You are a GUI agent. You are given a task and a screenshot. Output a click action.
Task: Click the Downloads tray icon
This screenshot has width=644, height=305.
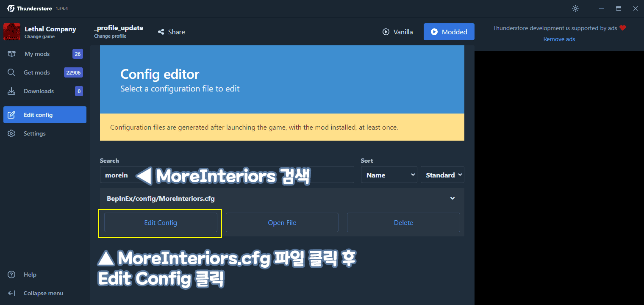point(11,91)
